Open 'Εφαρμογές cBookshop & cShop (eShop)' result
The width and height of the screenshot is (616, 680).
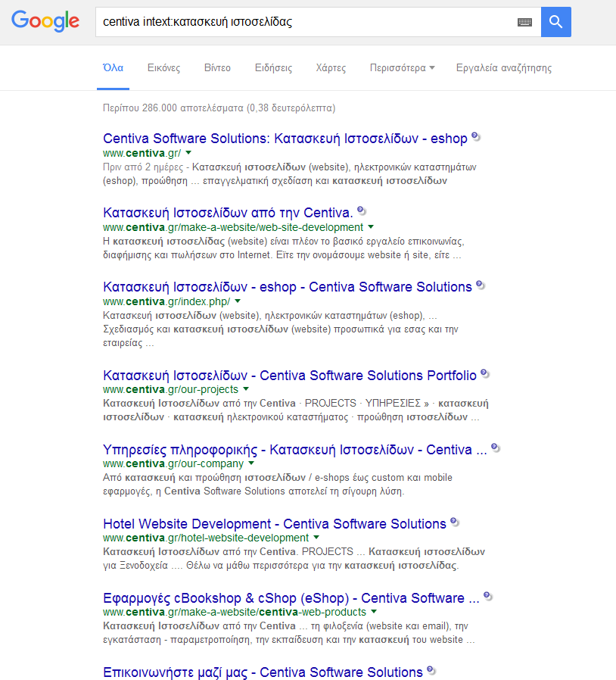click(x=291, y=598)
